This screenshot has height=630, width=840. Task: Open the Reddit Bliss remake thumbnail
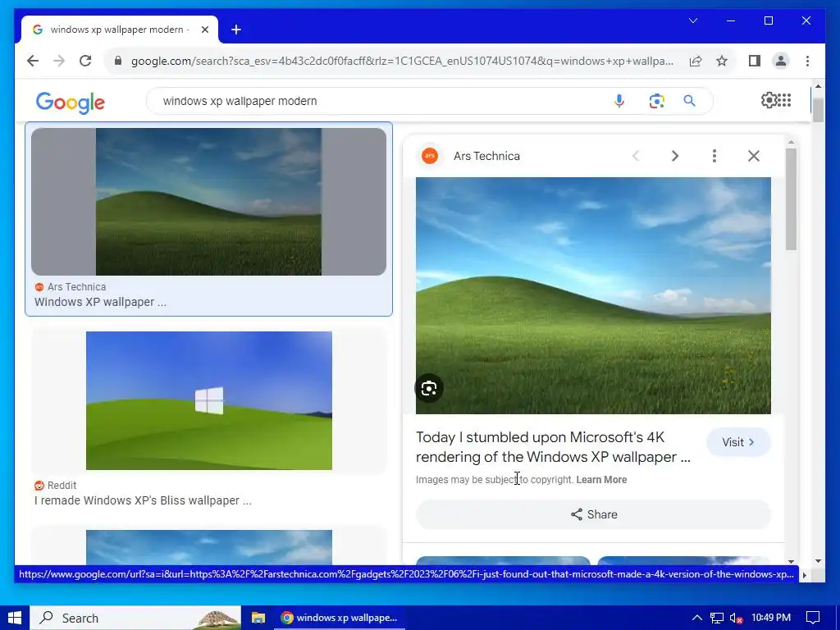pyautogui.click(x=209, y=400)
